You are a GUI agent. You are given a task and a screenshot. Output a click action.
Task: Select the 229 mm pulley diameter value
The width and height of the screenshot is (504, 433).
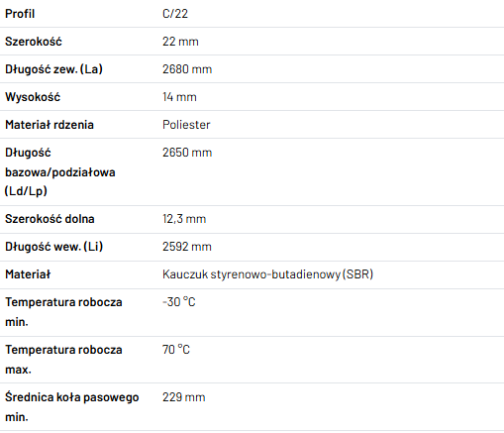pyautogui.click(x=184, y=397)
